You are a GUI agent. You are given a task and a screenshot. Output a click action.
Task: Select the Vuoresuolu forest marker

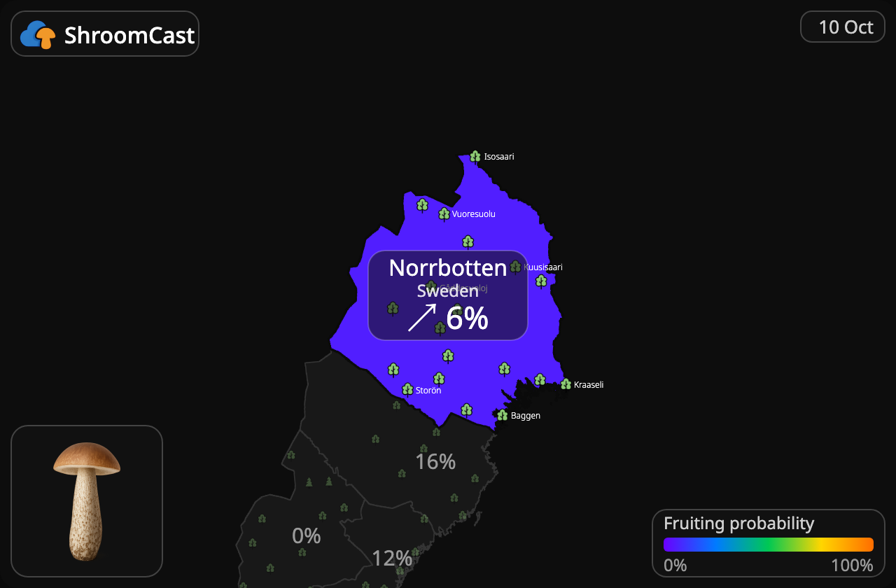(444, 214)
